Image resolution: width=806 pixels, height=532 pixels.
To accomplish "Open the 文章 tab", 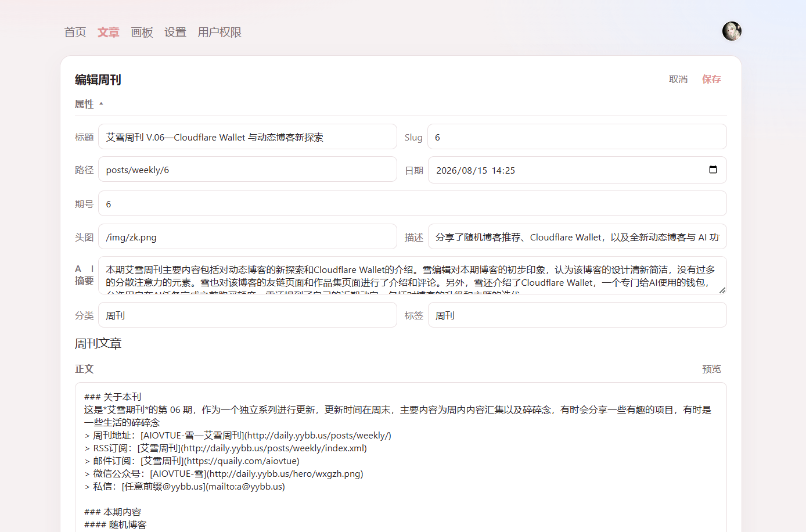I will 109,33.
